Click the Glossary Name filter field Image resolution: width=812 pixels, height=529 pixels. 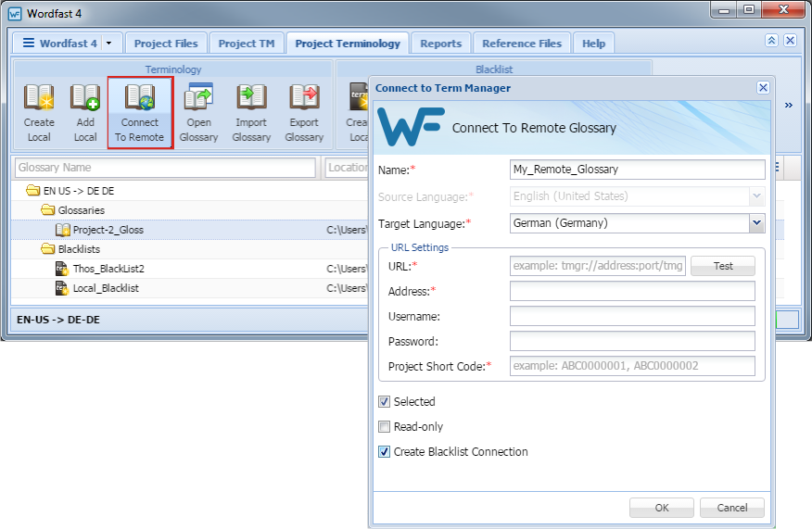[x=165, y=168]
